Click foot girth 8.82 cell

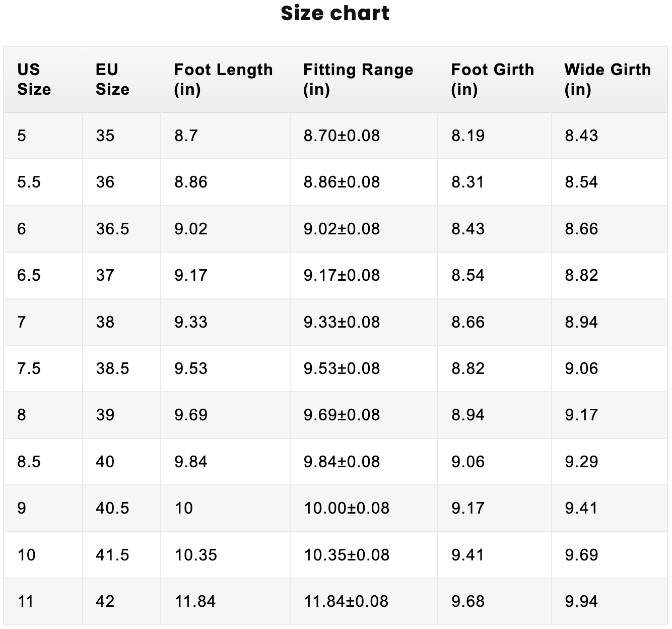coord(467,368)
